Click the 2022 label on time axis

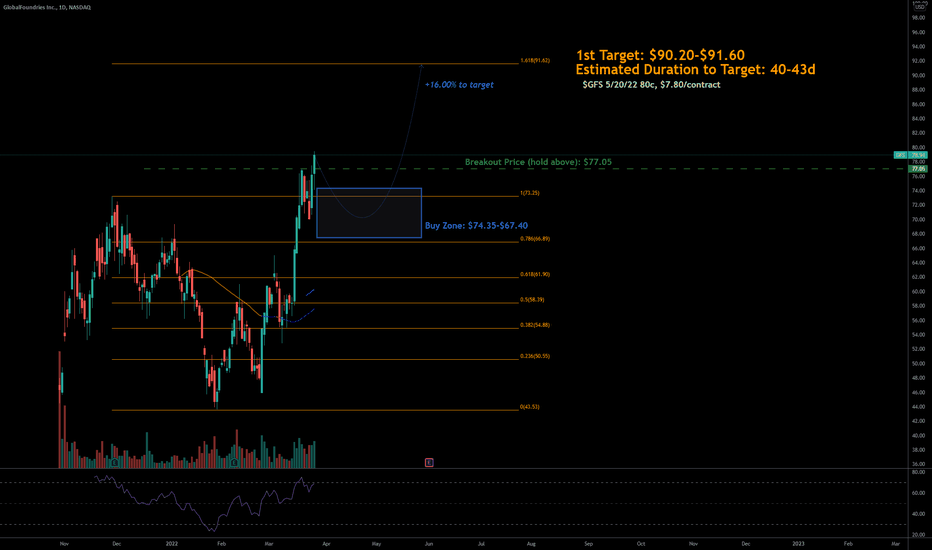(172, 543)
